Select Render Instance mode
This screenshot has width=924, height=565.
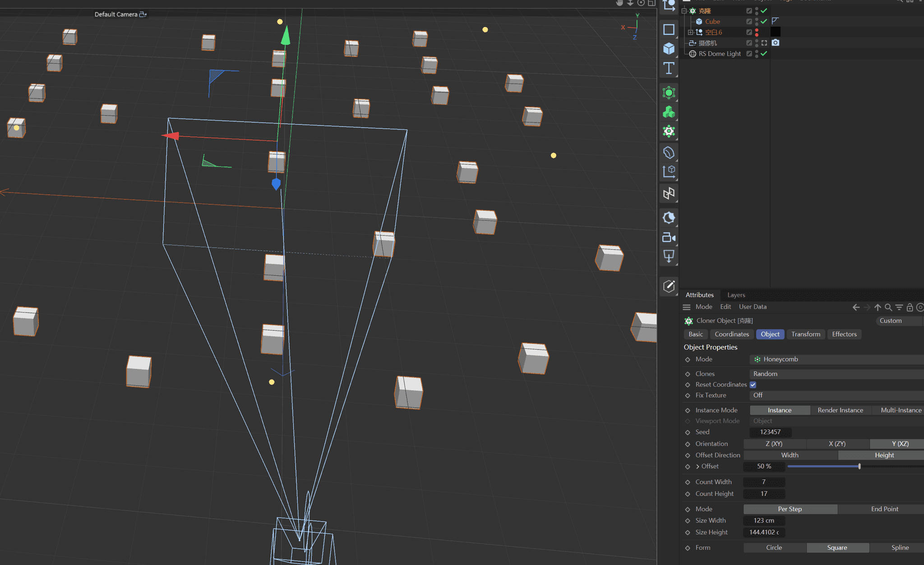coord(840,410)
